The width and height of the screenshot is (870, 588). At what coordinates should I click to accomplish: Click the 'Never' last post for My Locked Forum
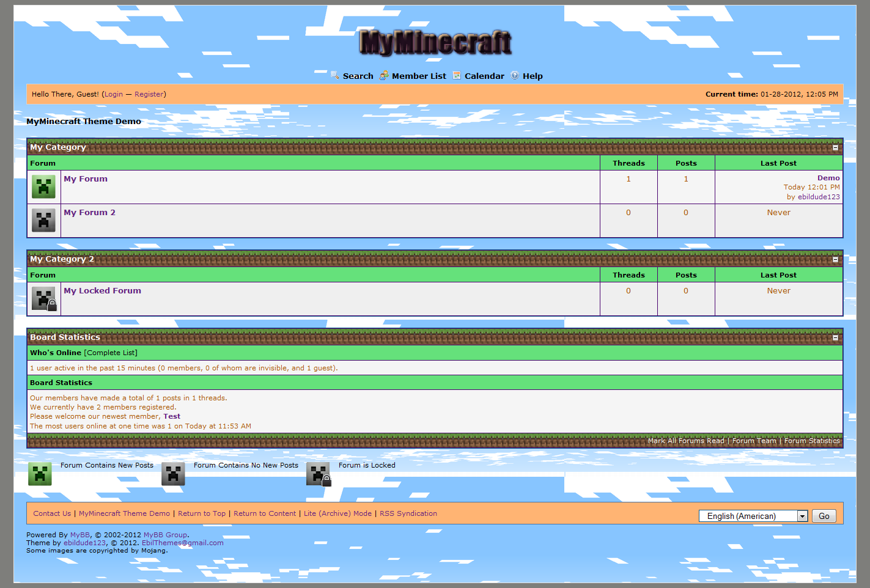point(779,291)
